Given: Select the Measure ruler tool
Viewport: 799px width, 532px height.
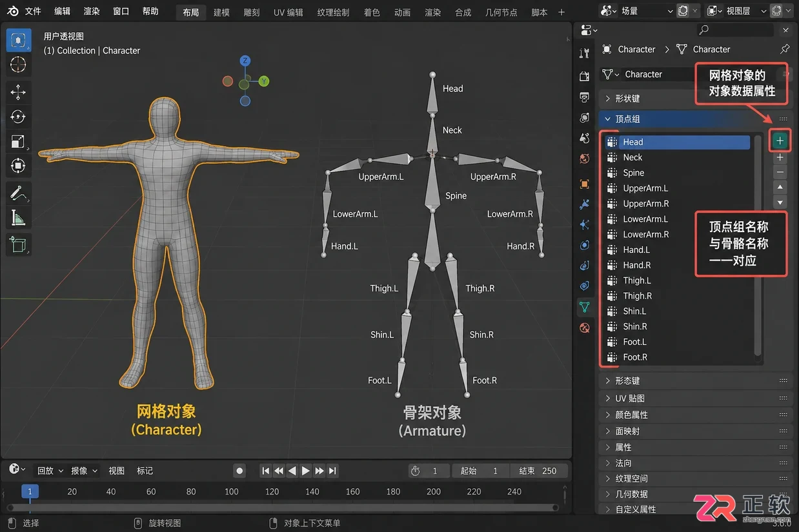Looking at the screenshot, I should click(18, 218).
